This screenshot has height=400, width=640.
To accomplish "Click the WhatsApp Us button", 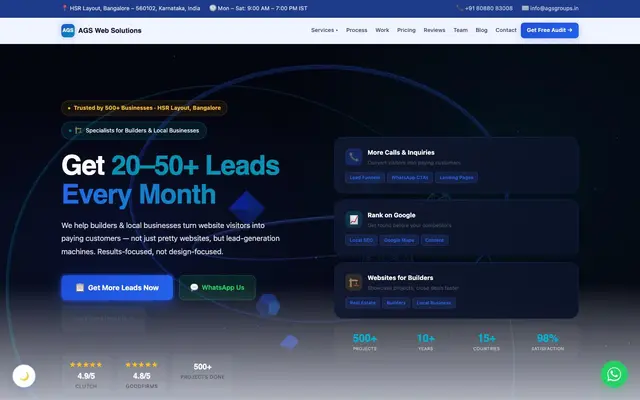I will 217,288.
